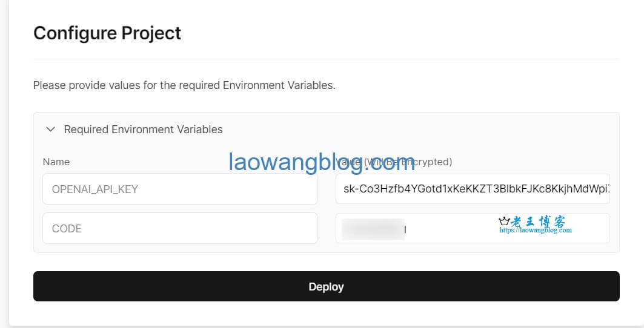Viewport: 644px width, 328px height.
Task: Select the CODE name field
Action: 180,228
